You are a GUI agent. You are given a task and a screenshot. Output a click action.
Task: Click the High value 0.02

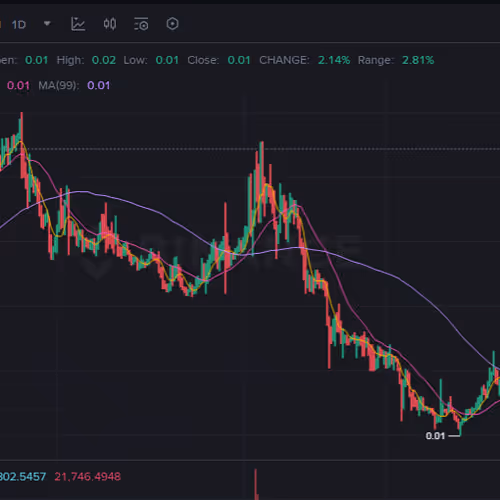tap(104, 60)
